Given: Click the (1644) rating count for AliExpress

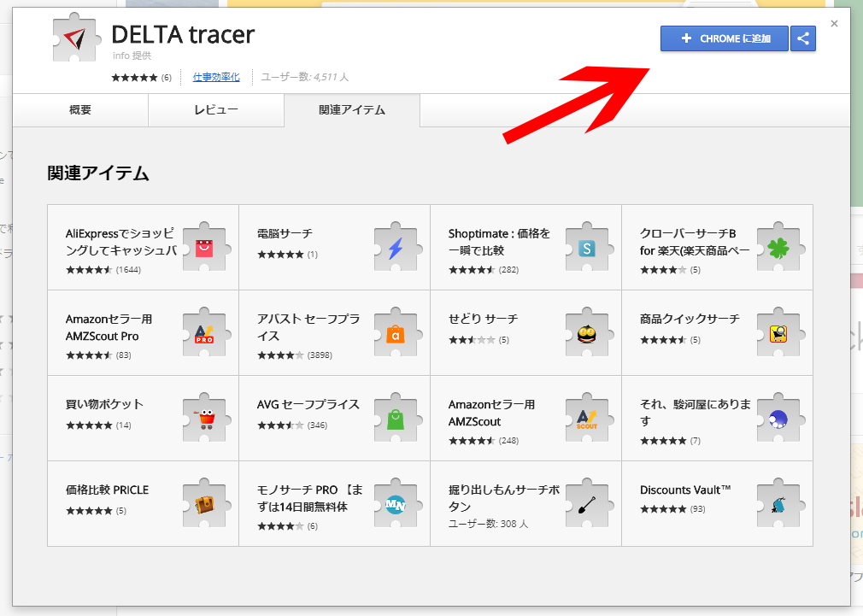Looking at the screenshot, I should [128, 270].
